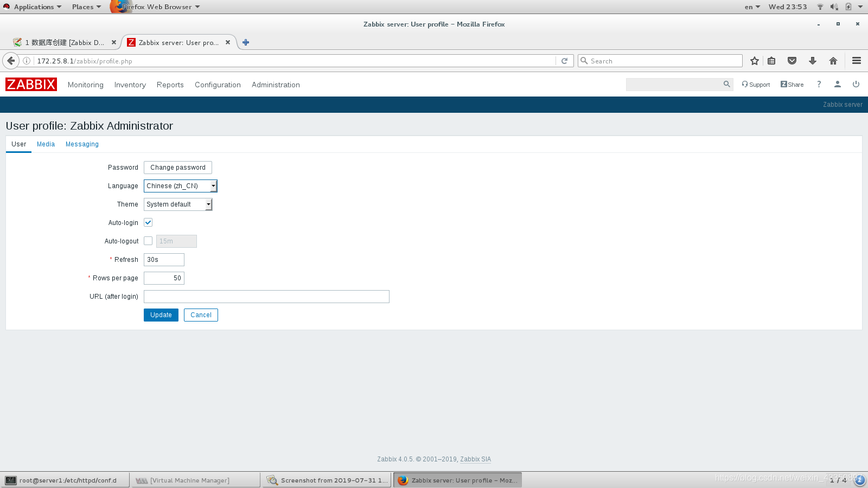This screenshot has width=868, height=488.
Task: Open a new browser tab
Action: (246, 42)
